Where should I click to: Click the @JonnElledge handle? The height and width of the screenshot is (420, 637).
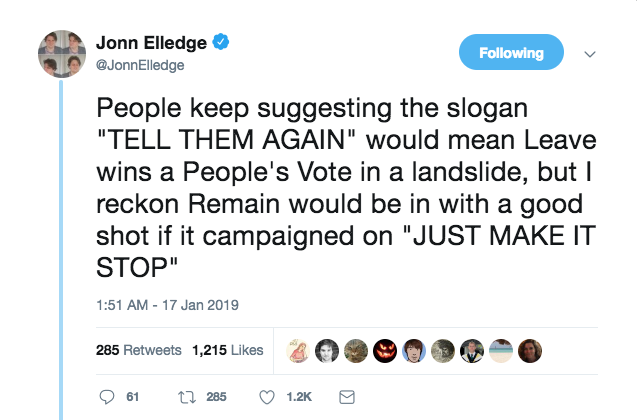tap(140, 64)
